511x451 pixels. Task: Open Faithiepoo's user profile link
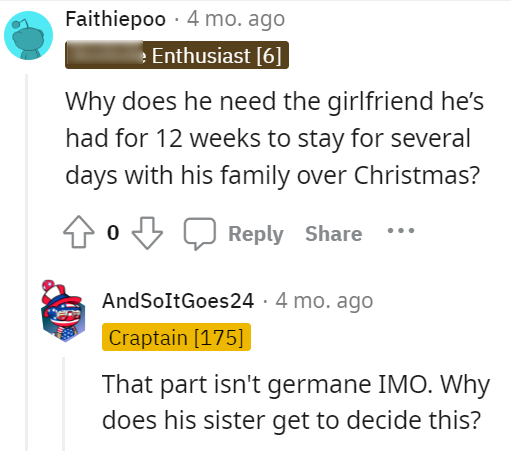pos(116,19)
